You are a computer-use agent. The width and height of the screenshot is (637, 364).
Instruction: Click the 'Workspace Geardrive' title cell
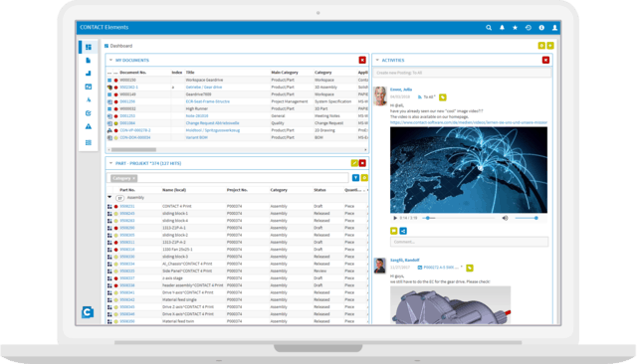[x=204, y=80]
